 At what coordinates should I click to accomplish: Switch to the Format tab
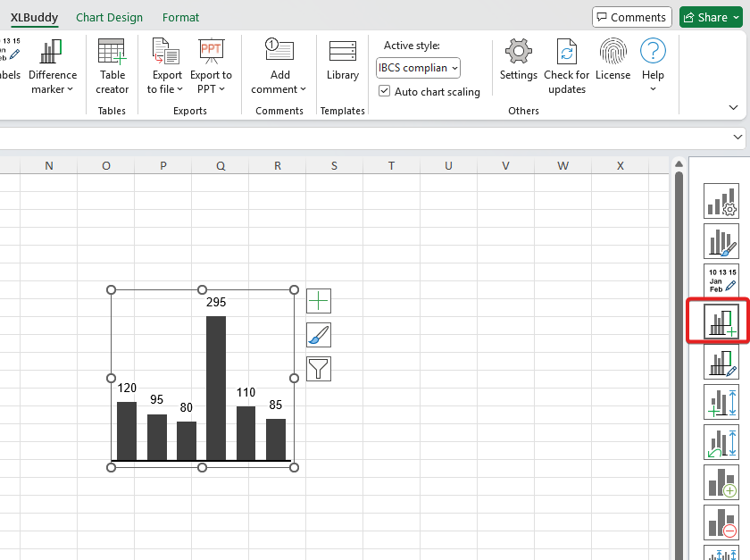[x=180, y=17]
